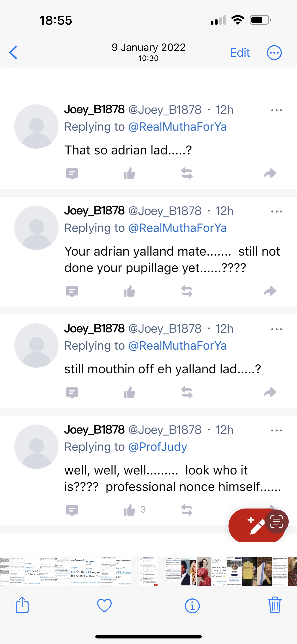
Task: Share the "That so adrian lad" tweet
Action: click(270, 173)
